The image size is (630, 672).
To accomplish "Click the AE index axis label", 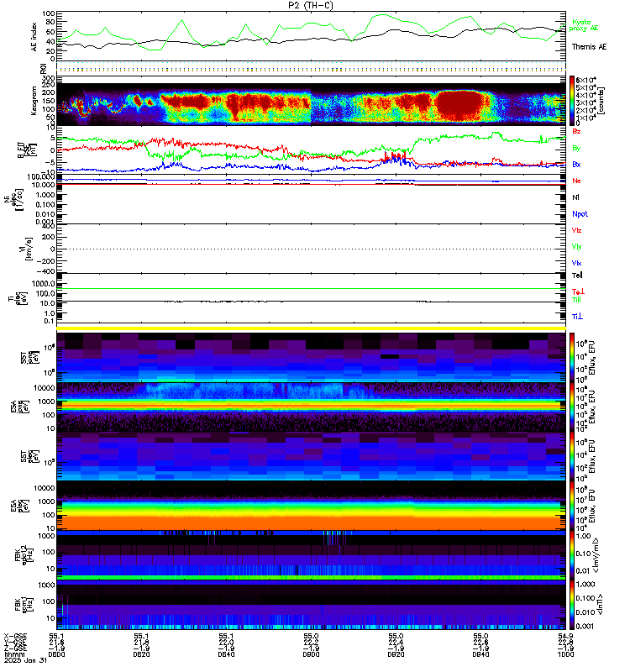I will click(34, 37).
